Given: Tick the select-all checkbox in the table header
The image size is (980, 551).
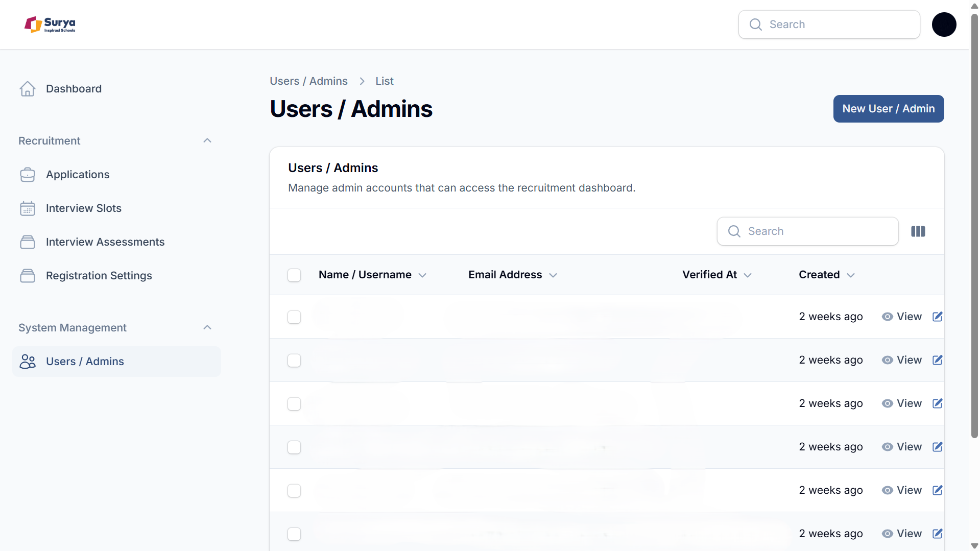Looking at the screenshot, I should pyautogui.click(x=294, y=275).
